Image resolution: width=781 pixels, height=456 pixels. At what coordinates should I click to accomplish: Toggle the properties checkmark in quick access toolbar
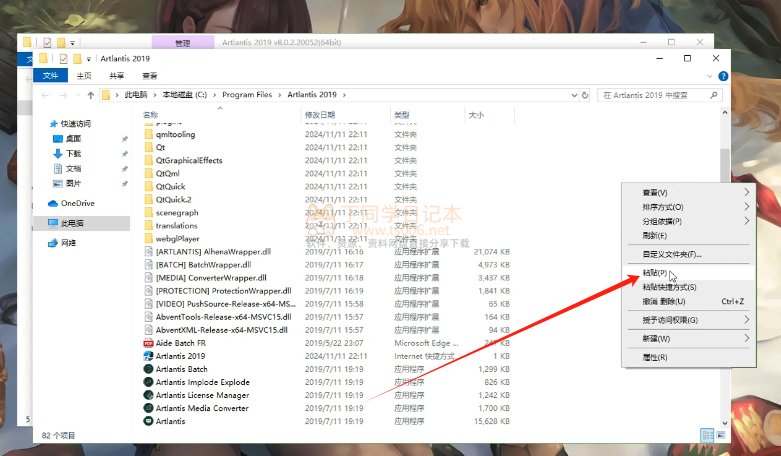point(63,59)
